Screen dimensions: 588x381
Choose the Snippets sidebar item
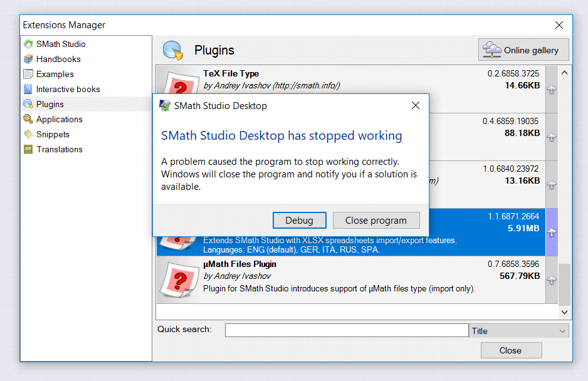53,134
